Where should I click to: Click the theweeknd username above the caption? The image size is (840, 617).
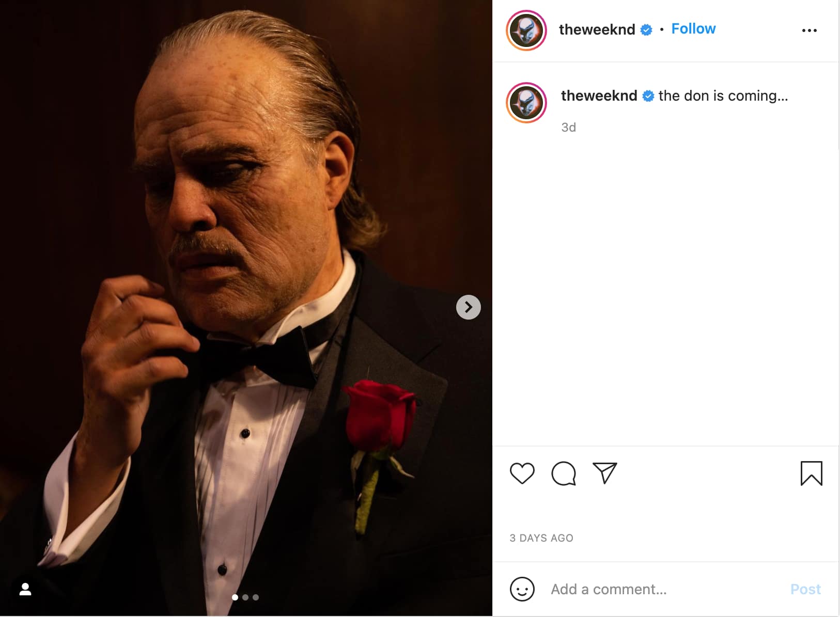599,96
